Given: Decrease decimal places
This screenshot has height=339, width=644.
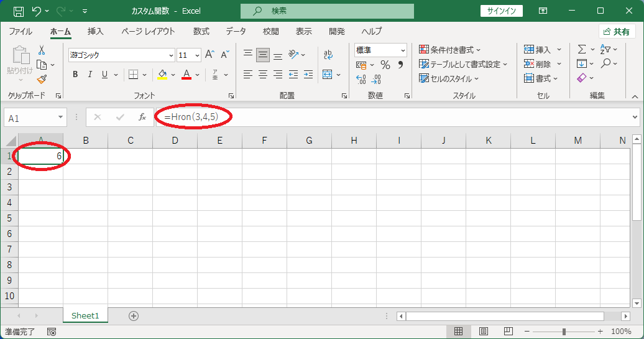Looking at the screenshot, I should pos(376,79).
